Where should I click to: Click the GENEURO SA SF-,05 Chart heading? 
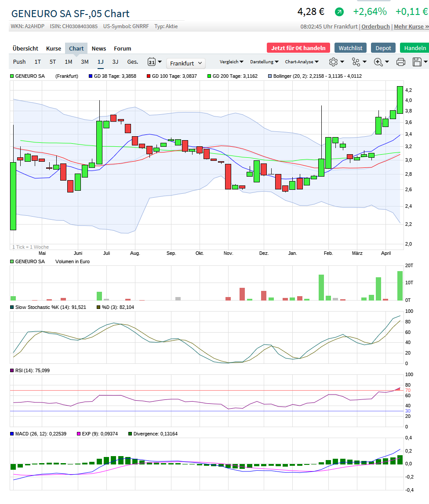70,14
